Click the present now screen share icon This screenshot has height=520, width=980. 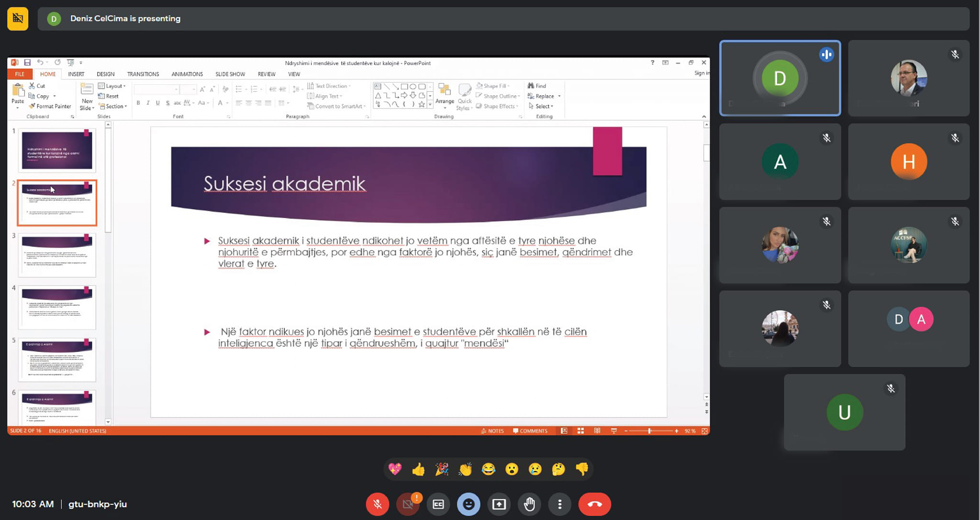tap(499, 504)
